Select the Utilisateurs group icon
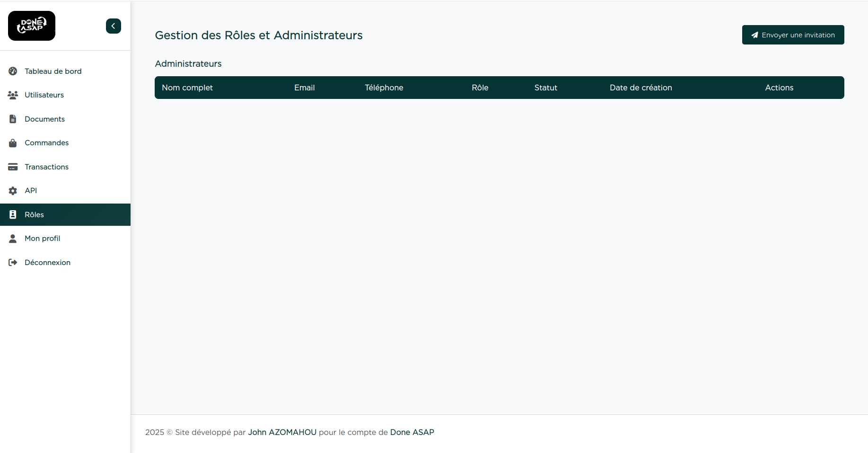The height and width of the screenshot is (453, 868). click(x=13, y=95)
